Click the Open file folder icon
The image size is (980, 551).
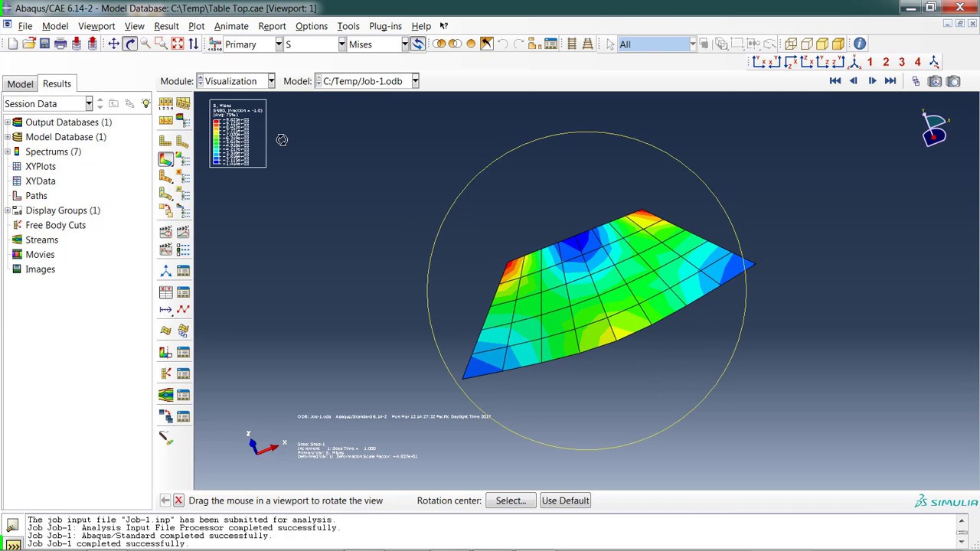click(x=29, y=44)
